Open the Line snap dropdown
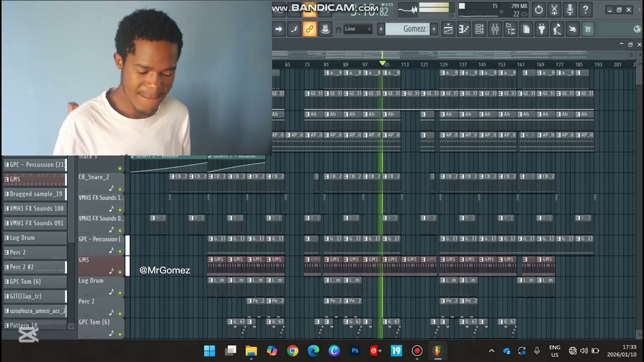The height and width of the screenshot is (362, 644). point(358,29)
